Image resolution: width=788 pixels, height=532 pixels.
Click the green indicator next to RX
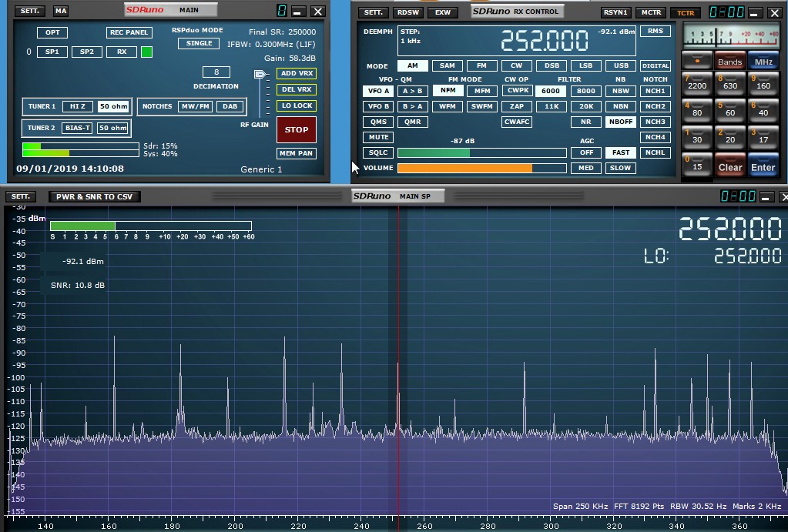coord(147,52)
